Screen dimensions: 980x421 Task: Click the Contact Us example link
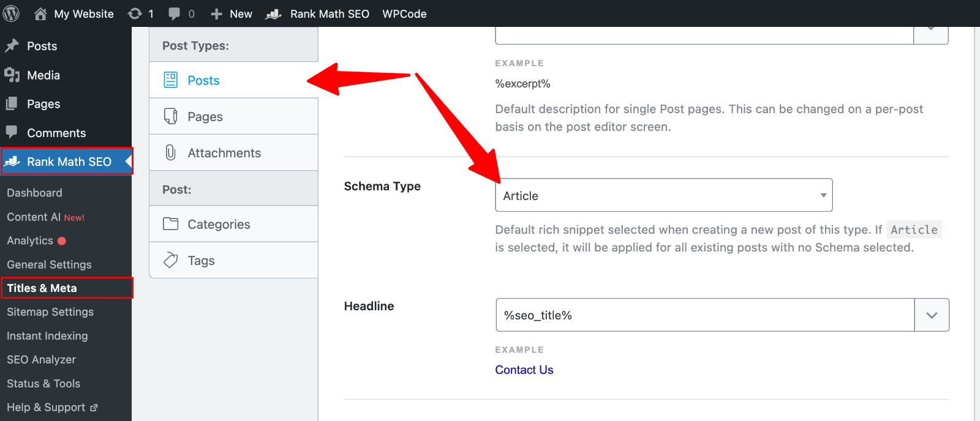click(524, 370)
